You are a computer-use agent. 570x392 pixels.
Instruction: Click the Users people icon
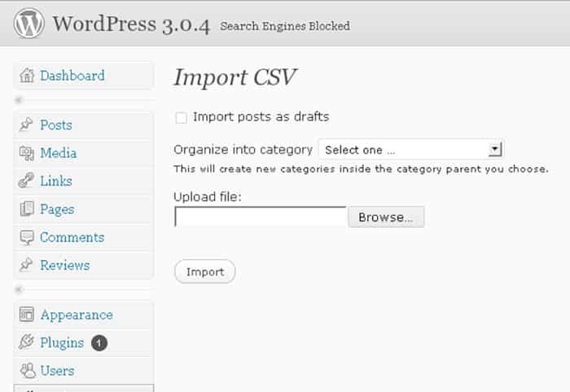tap(28, 370)
